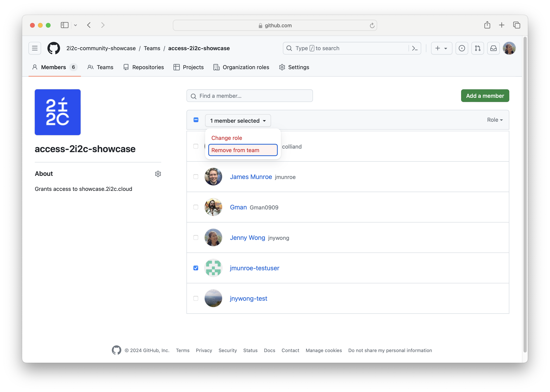Click the GitHub Octocat logo
550x392 pixels.
54,48
